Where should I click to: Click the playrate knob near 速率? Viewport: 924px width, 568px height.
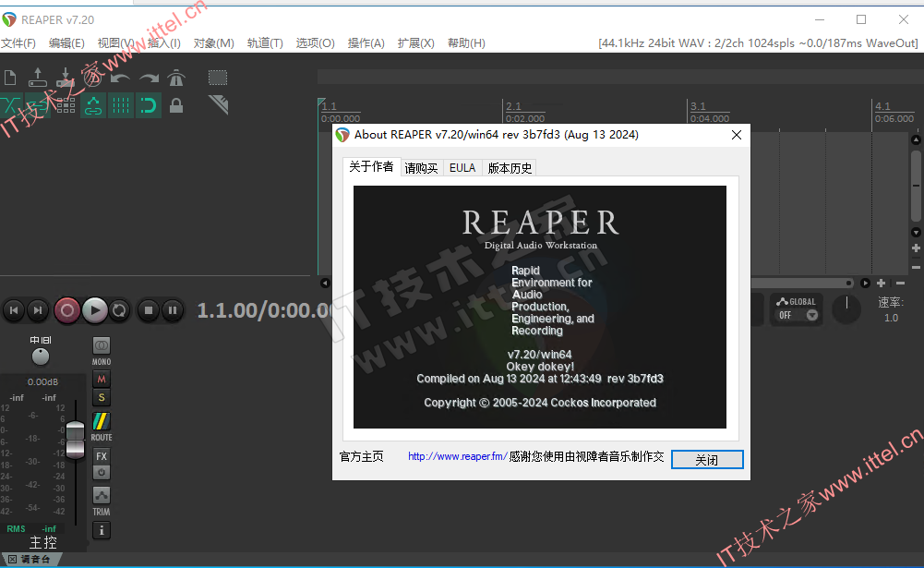click(x=846, y=308)
